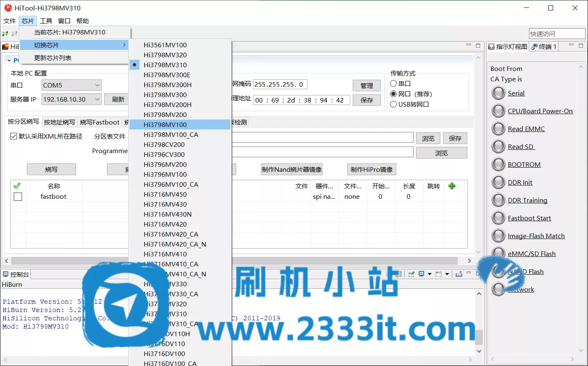
Task: Switch to the 烧写Fastboot tab
Action: (100, 122)
